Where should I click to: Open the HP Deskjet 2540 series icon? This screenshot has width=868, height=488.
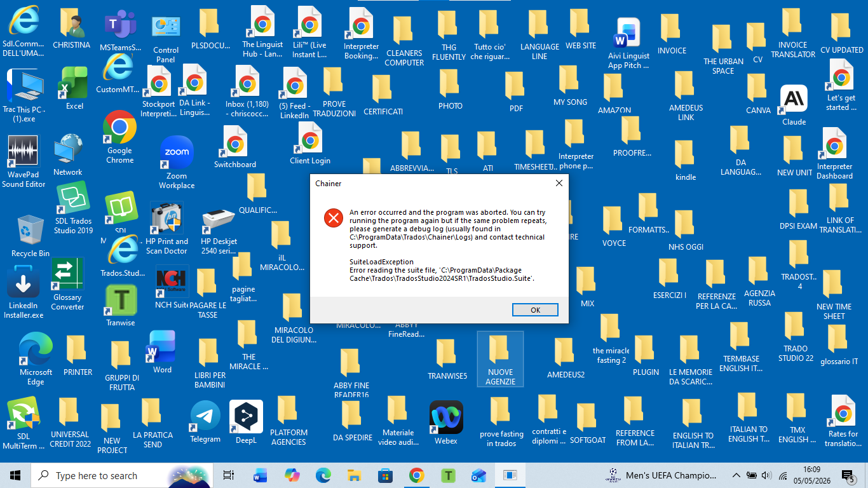219,230
